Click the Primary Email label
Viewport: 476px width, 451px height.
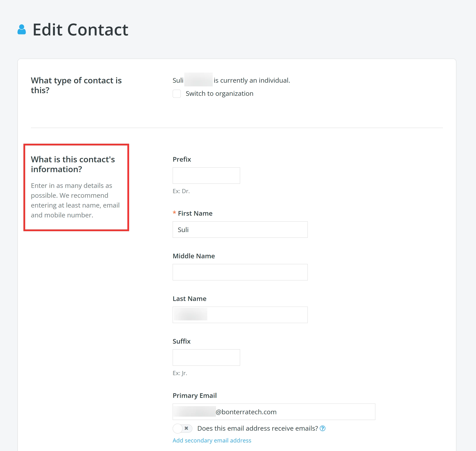pos(195,395)
